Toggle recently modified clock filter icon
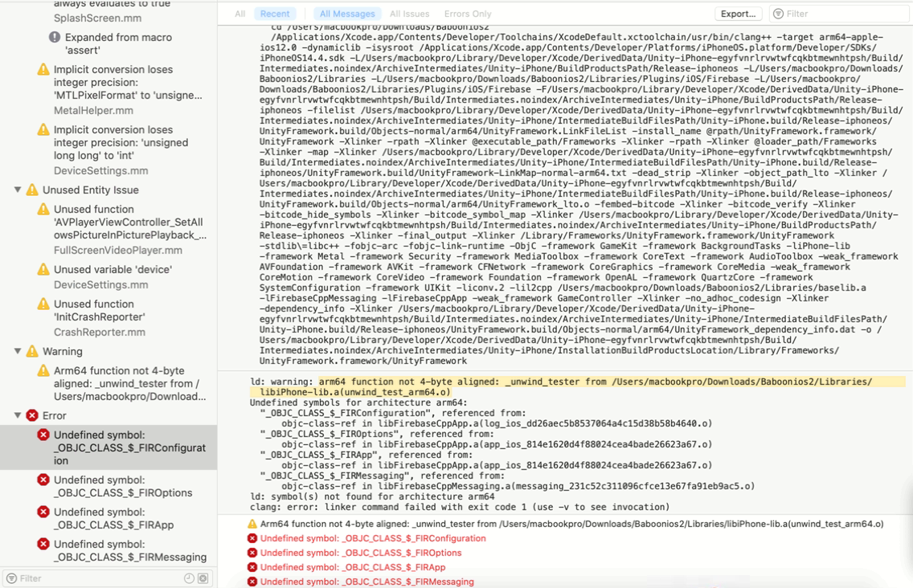 pyautogui.click(x=189, y=578)
